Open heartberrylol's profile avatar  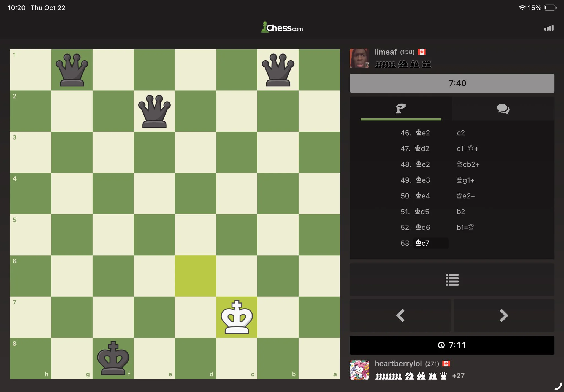tap(359, 370)
